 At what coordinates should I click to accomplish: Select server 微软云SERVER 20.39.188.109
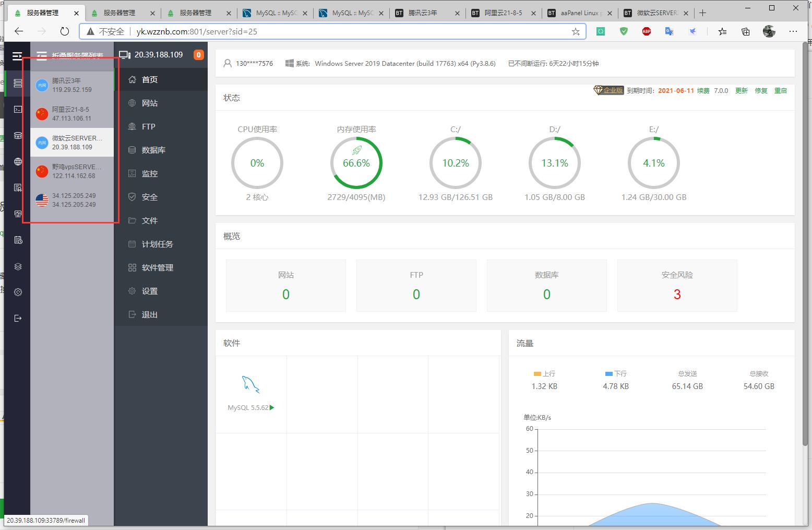(x=72, y=142)
